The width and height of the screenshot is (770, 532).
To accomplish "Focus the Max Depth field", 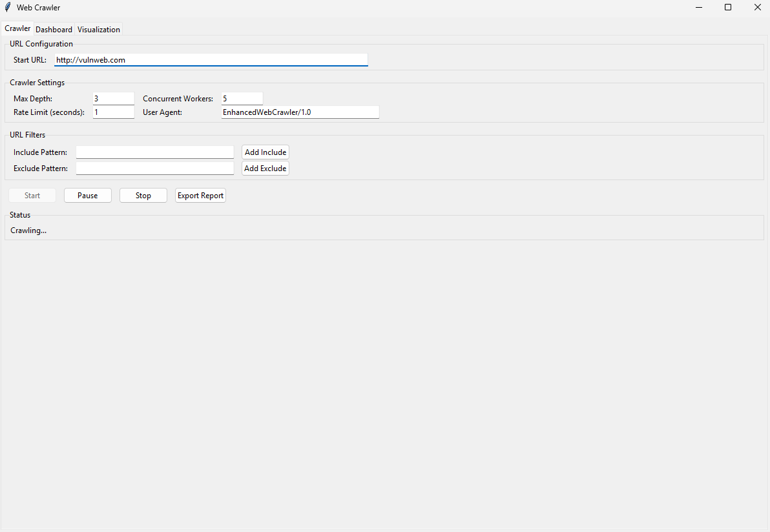I will 114,99.
